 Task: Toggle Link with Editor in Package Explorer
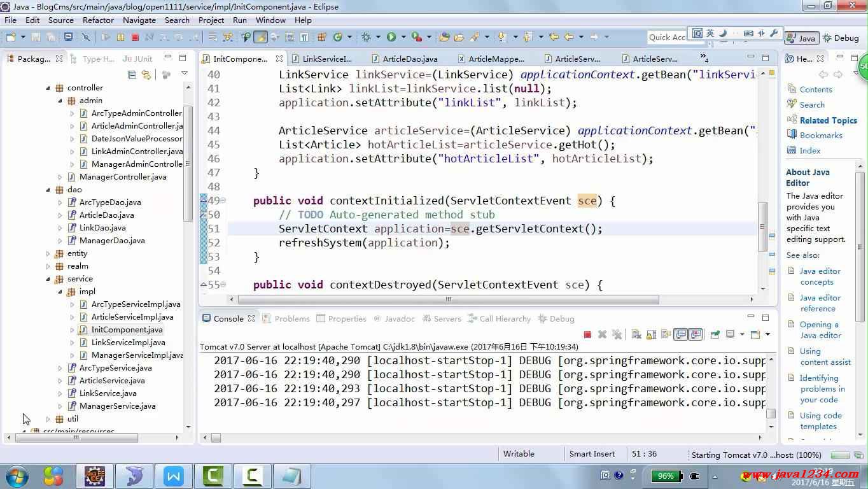coord(146,74)
